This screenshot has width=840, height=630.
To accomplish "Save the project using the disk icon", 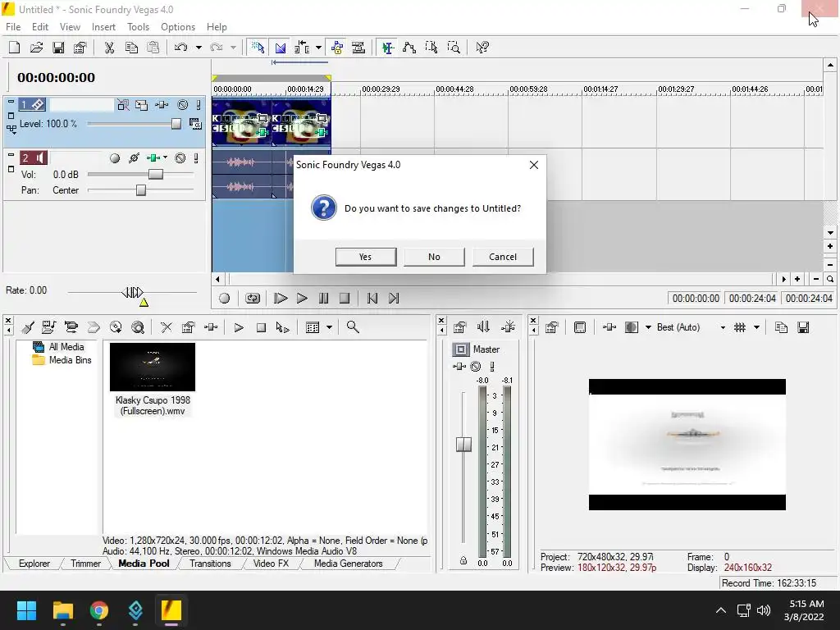I will click(x=58, y=48).
